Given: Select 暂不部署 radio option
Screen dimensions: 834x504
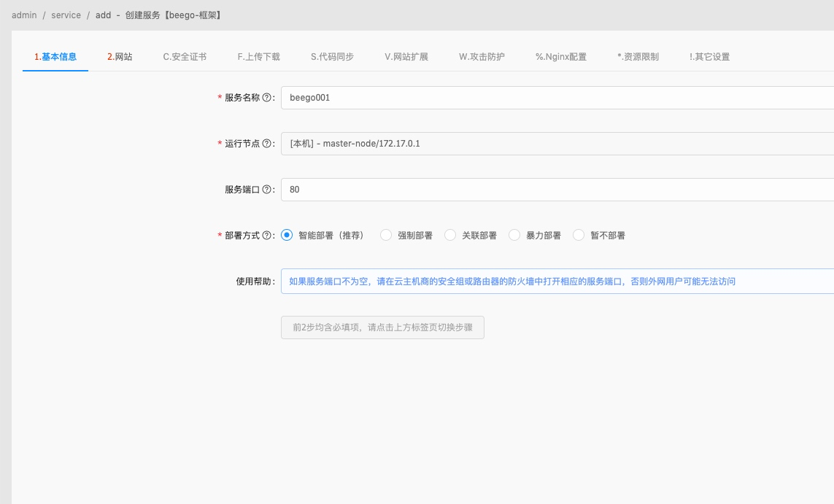Looking at the screenshot, I should click(579, 235).
